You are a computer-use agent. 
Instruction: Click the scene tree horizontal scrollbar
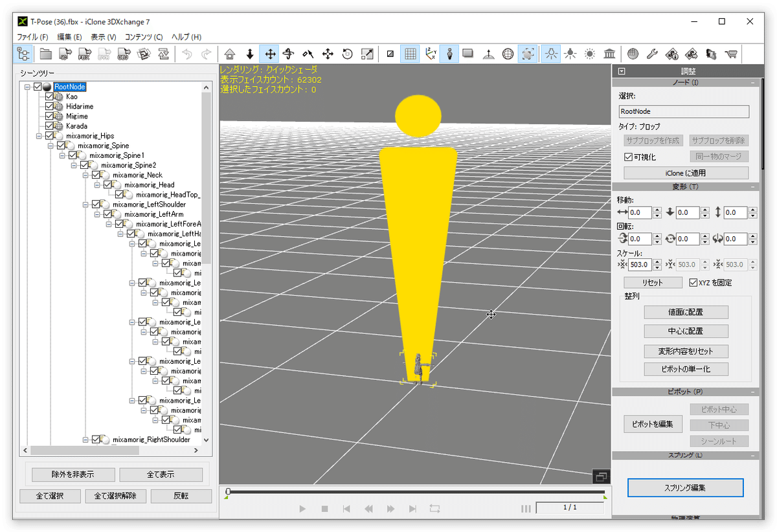111,450
